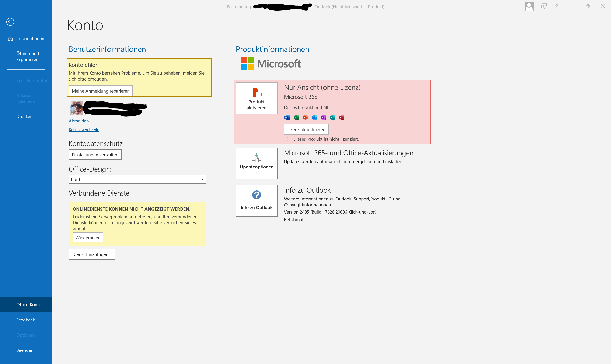The height and width of the screenshot is (364, 611).
Task: Click the account avatar in the title bar
Action: tap(529, 6)
